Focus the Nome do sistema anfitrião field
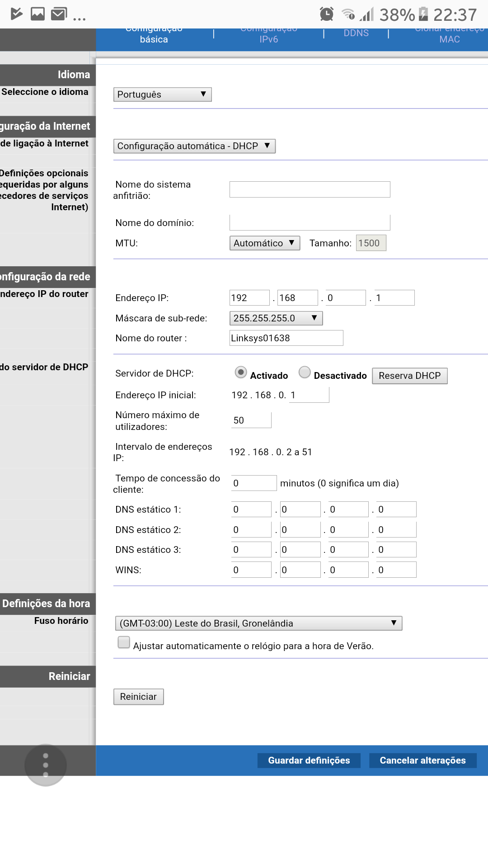The image size is (488, 868). pyautogui.click(x=310, y=189)
